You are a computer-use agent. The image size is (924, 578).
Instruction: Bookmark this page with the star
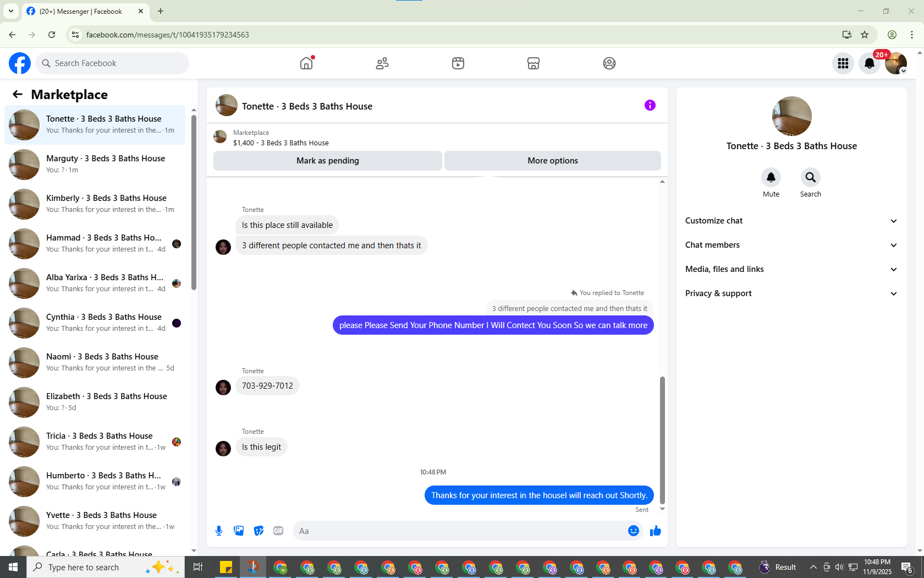click(x=865, y=35)
